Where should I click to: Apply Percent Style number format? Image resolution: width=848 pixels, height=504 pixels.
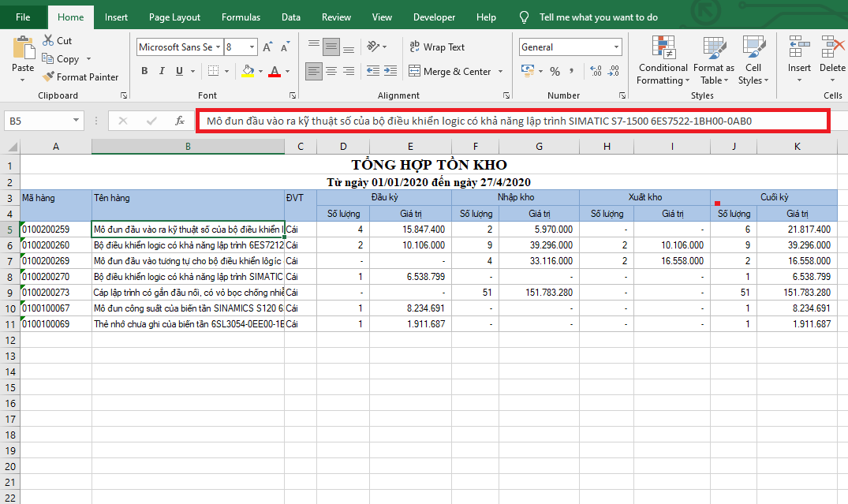pos(555,72)
